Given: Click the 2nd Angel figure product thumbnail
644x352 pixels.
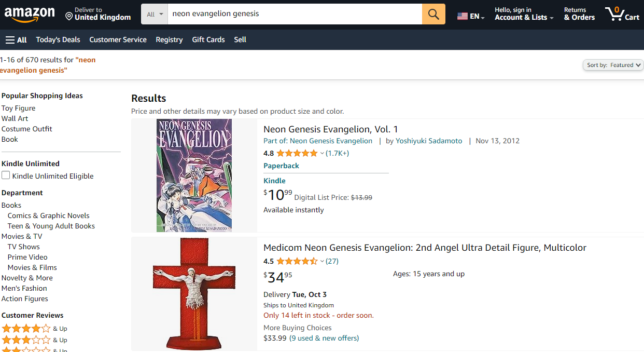Looking at the screenshot, I should click(194, 293).
